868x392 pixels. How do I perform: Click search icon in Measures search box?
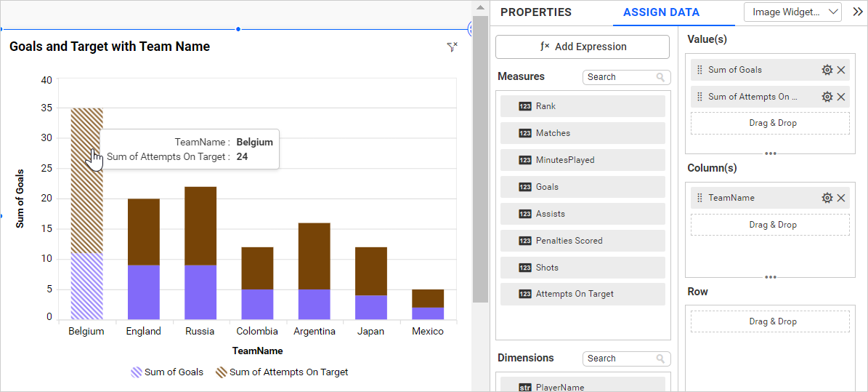pos(660,77)
